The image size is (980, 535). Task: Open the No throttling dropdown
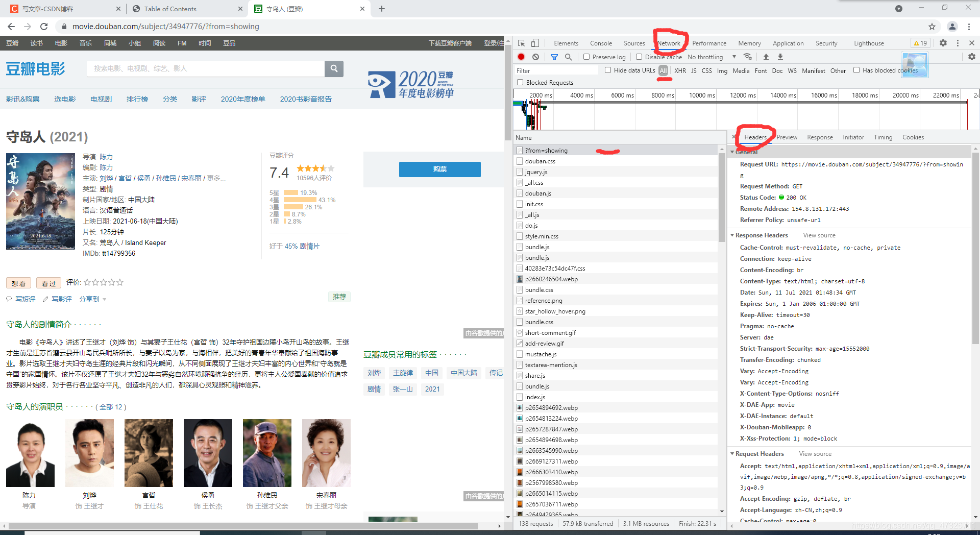click(x=712, y=57)
